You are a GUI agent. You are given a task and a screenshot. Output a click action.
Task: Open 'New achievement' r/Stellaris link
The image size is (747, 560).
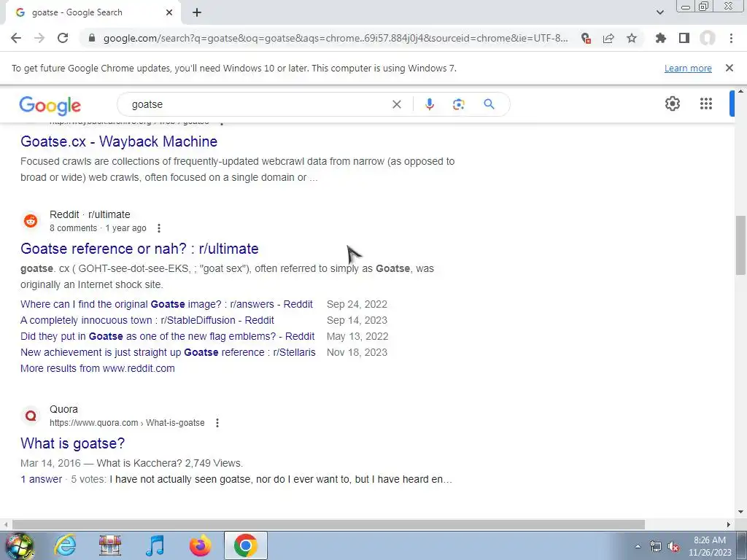[168, 353]
